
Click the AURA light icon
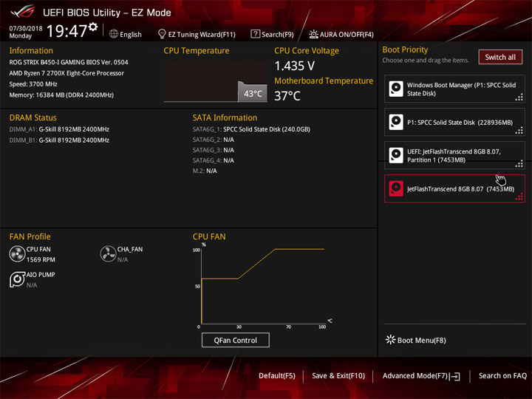[x=313, y=34]
